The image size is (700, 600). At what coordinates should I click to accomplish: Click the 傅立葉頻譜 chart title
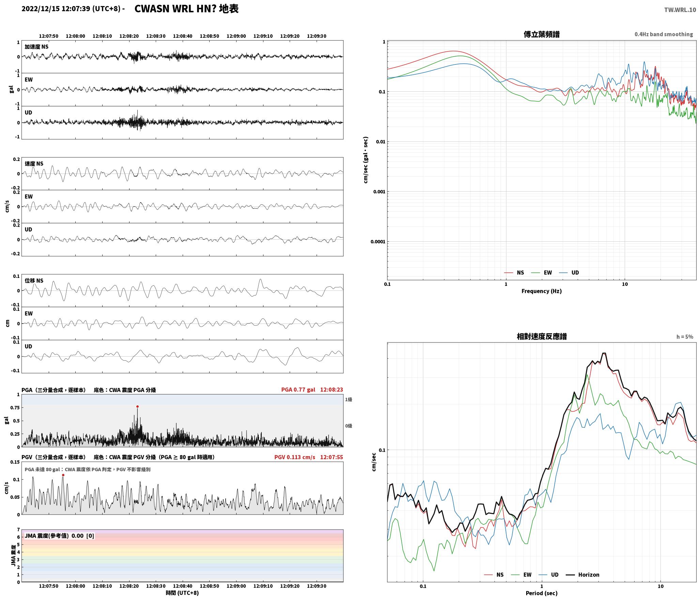[x=542, y=34]
